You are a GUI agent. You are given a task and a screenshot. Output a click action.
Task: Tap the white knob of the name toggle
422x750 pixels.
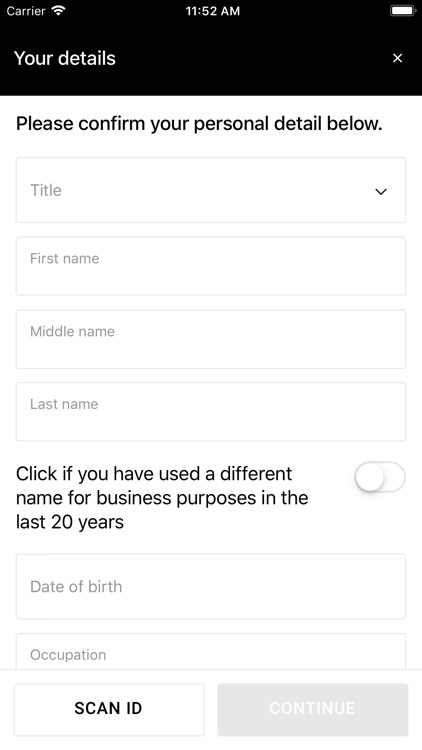tap(370, 477)
